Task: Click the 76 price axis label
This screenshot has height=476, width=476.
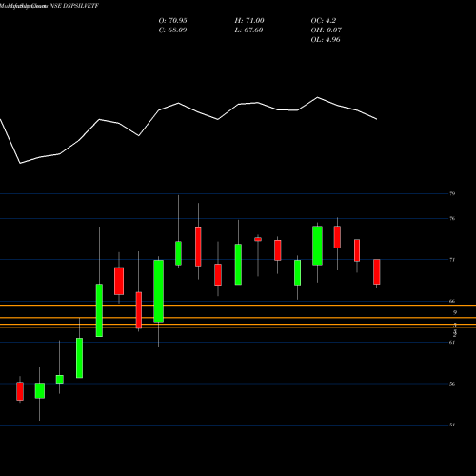Action: click(452, 218)
